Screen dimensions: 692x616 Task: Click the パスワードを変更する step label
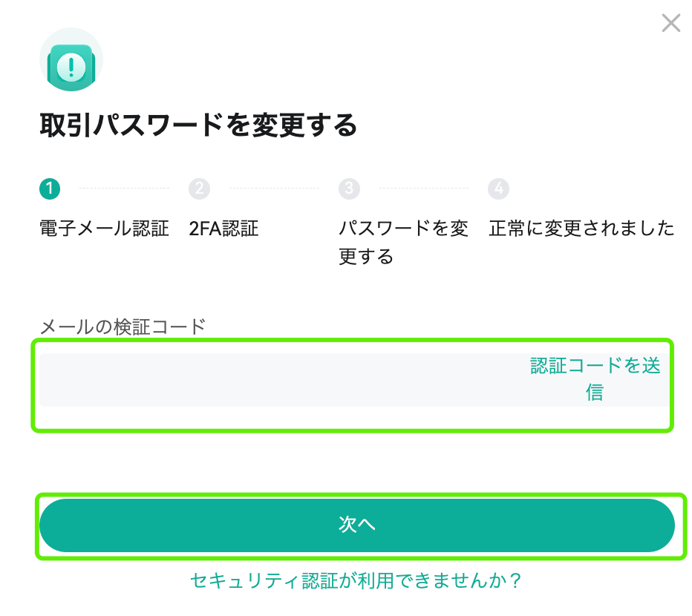[403, 242]
